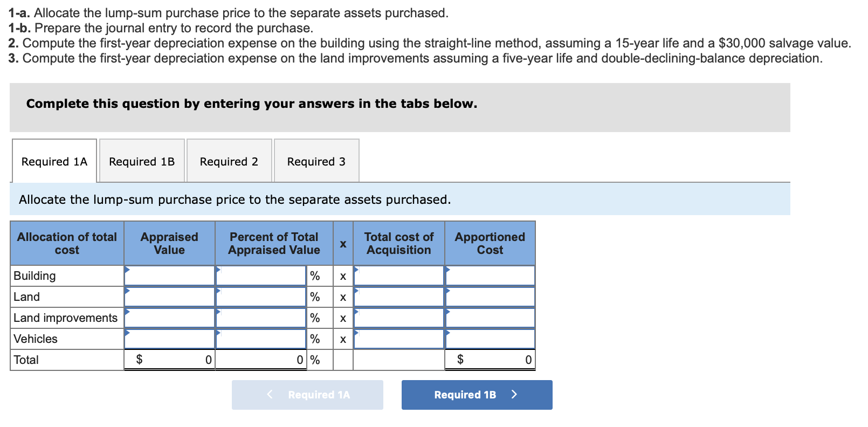Click the Building percent of total field

click(261, 276)
